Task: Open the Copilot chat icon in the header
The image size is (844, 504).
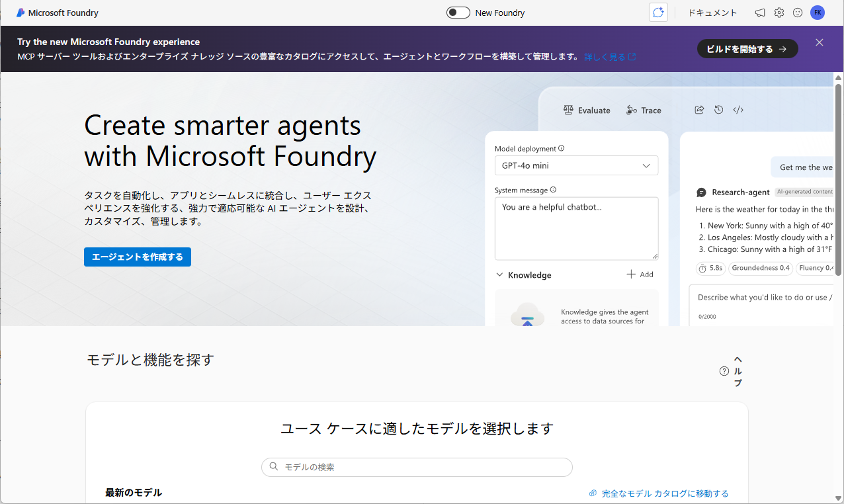Action: point(658,12)
